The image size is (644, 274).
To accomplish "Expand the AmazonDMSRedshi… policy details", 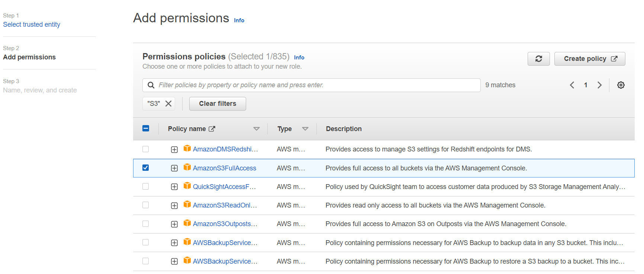I will click(174, 150).
